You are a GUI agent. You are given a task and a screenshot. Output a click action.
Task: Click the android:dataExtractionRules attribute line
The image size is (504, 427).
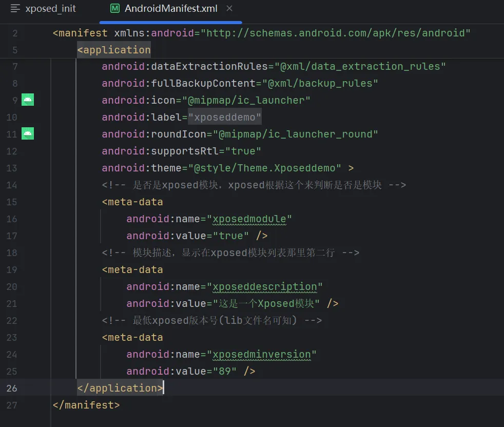coord(274,67)
